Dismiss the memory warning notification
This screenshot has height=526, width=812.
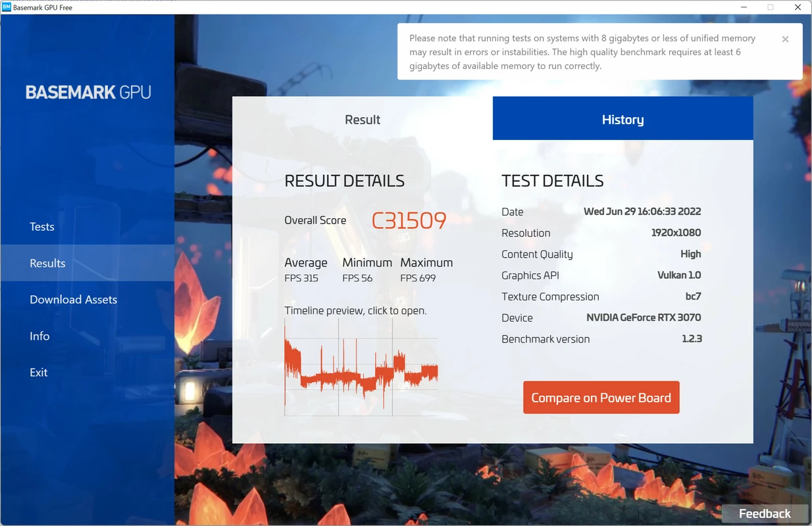coord(785,39)
